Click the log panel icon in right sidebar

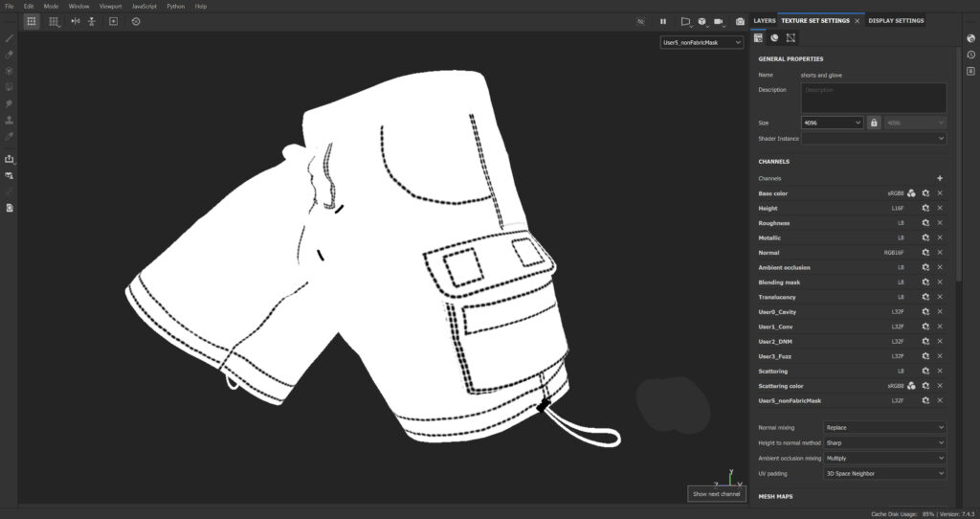click(970, 71)
